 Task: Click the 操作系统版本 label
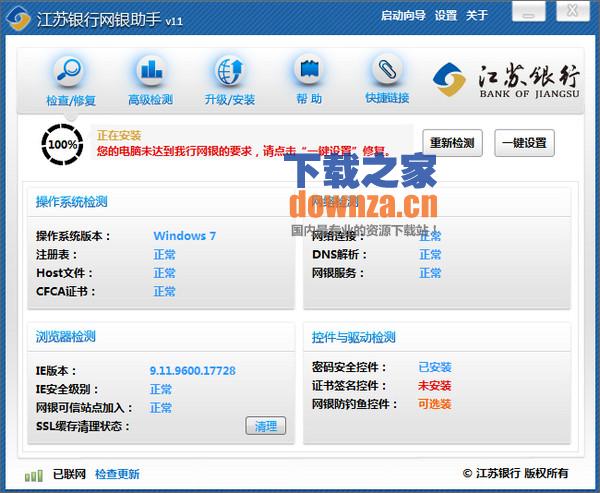(73, 236)
